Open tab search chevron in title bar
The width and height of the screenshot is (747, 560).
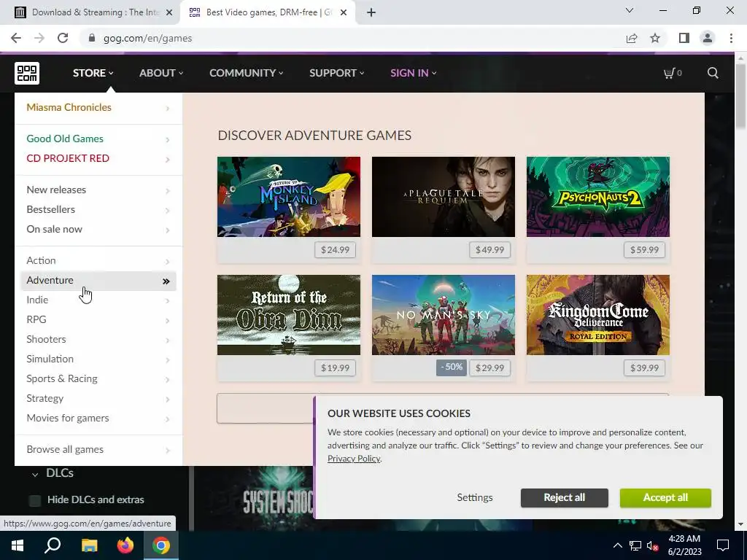tap(630, 10)
